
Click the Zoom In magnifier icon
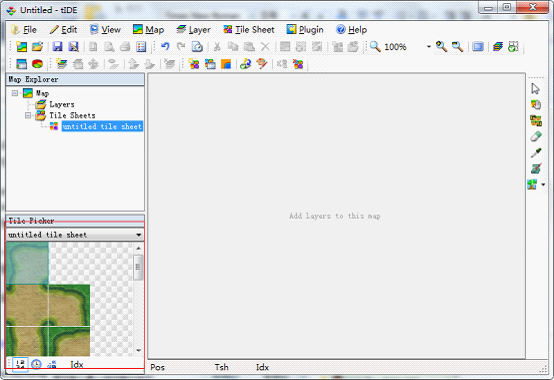coord(441,46)
